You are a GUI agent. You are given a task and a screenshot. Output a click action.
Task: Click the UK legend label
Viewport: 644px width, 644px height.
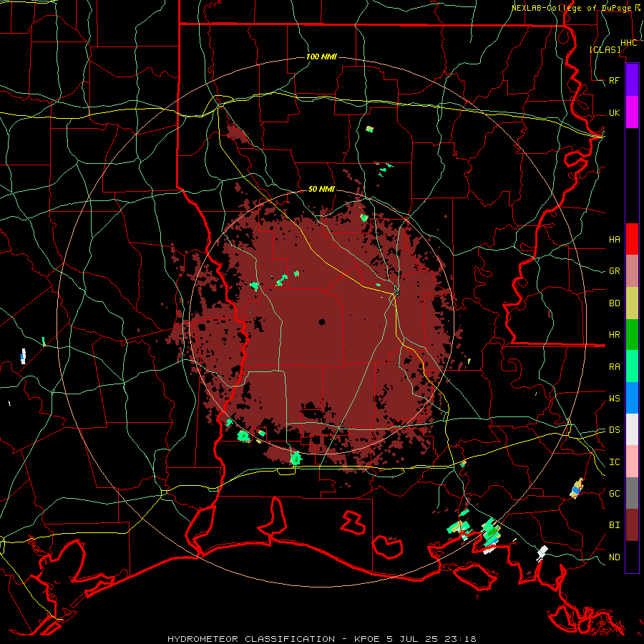614,112
